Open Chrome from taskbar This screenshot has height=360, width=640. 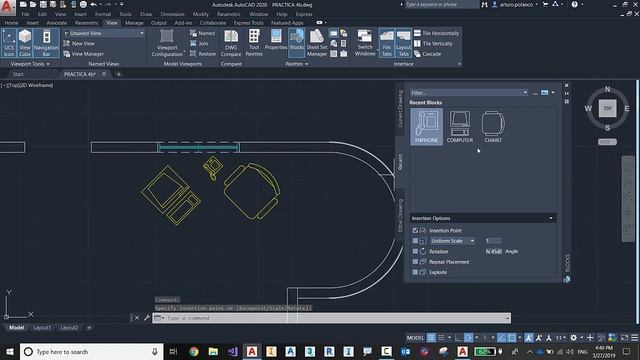[x=194, y=351]
